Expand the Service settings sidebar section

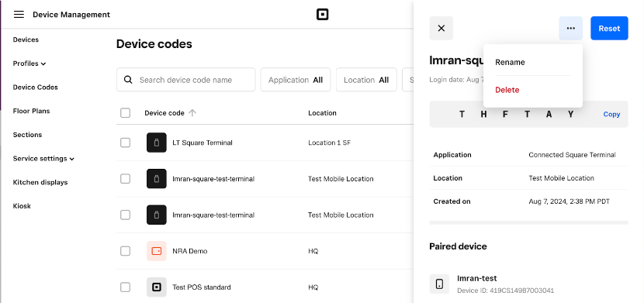tap(43, 159)
